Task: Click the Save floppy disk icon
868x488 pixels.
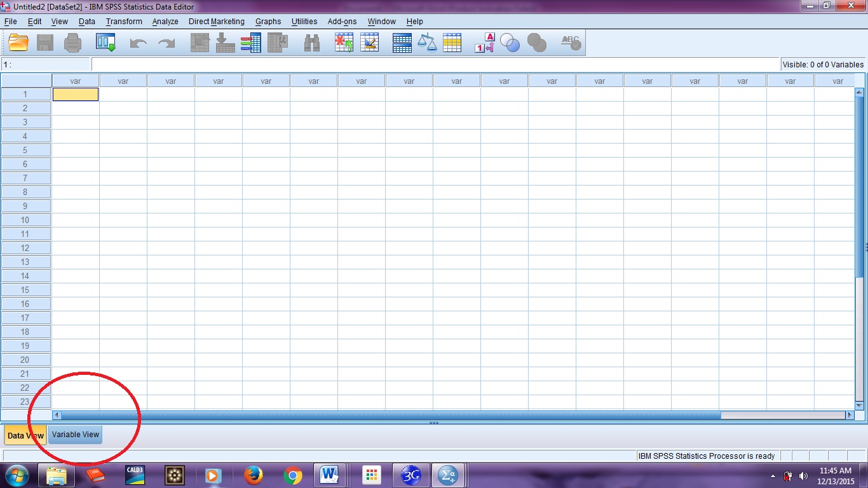Action: click(45, 43)
